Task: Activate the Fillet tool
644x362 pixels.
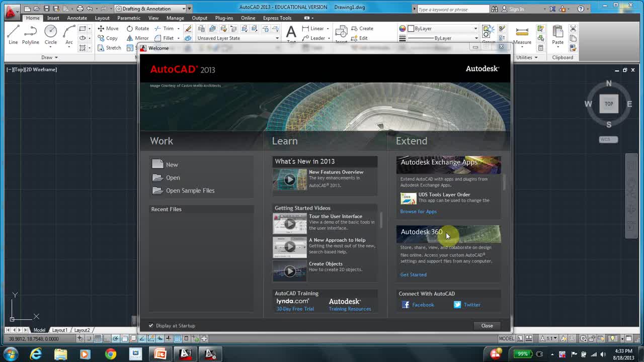Action: tap(165, 38)
